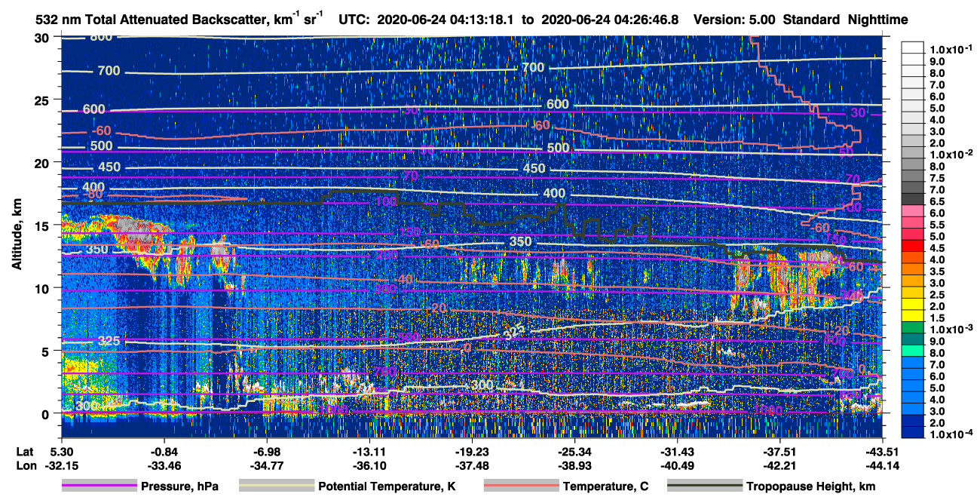Click the latitude value 5.30

click(x=61, y=451)
